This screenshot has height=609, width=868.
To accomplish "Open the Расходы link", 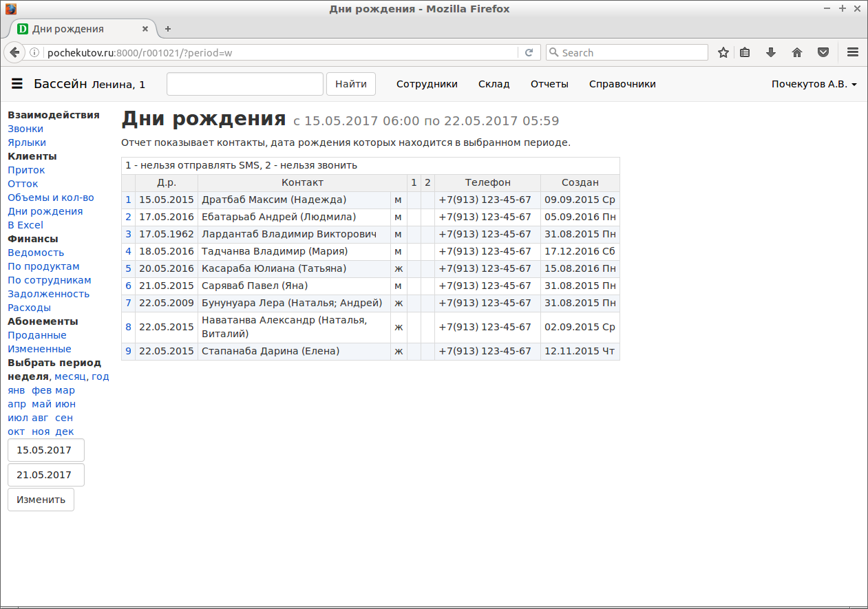I will click(30, 308).
